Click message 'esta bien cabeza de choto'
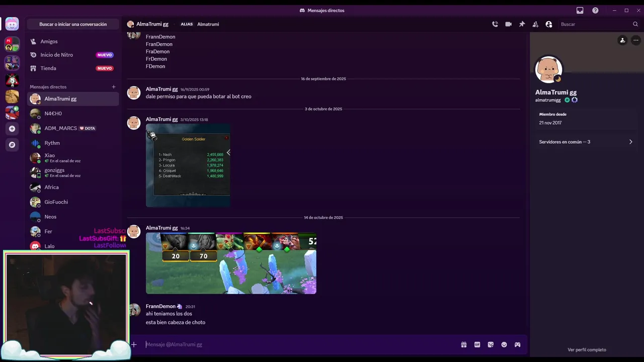Screen dimensions: 644x362 point(176,322)
